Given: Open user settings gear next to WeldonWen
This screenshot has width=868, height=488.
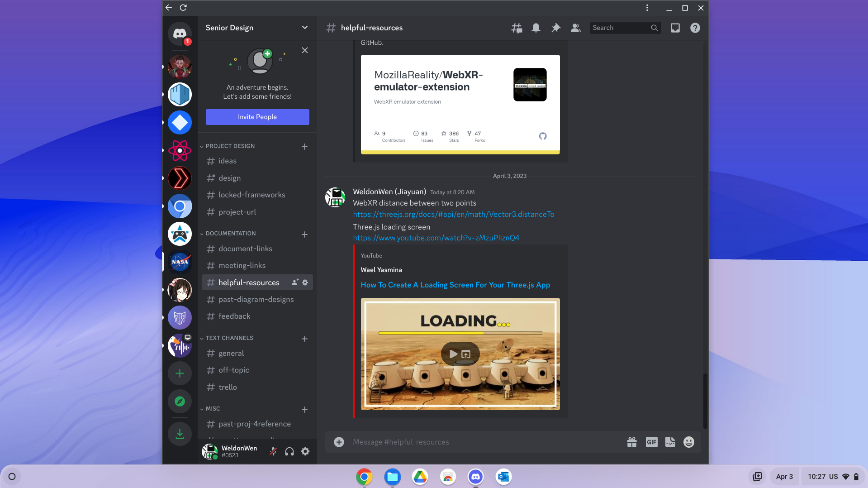Looking at the screenshot, I should [305, 451].
